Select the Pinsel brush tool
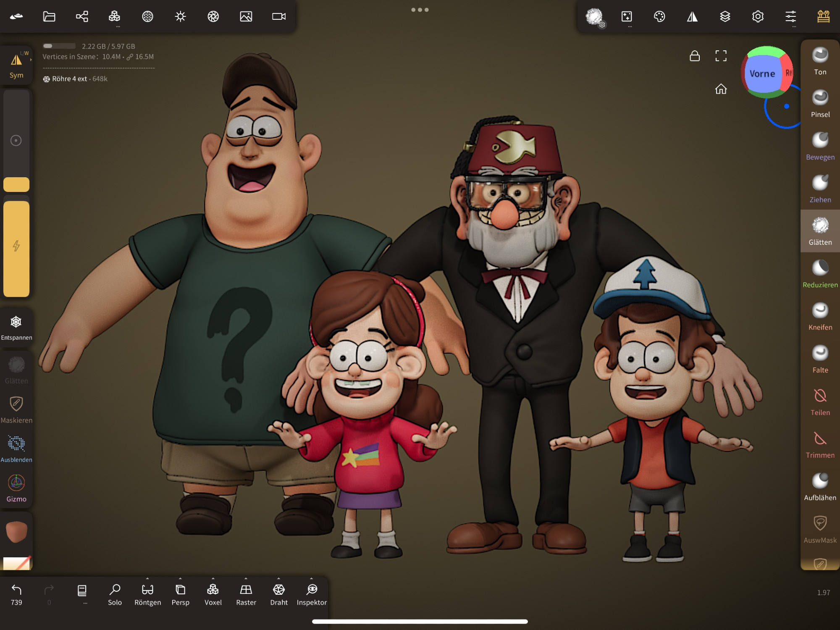This screenshot has height=630, width=840. [x=820, y=104]
